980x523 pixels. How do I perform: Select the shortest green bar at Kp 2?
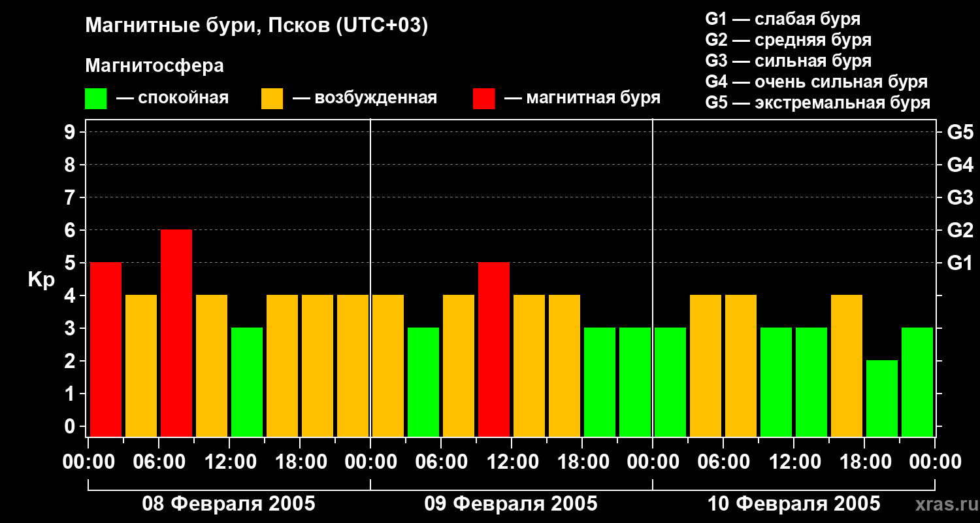click(882, 397)
